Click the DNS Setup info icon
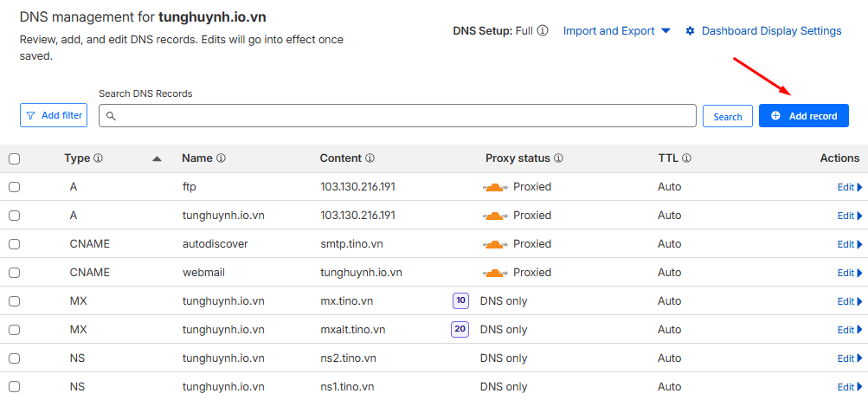This screenshot has width=868, height=400. [543, 30]
